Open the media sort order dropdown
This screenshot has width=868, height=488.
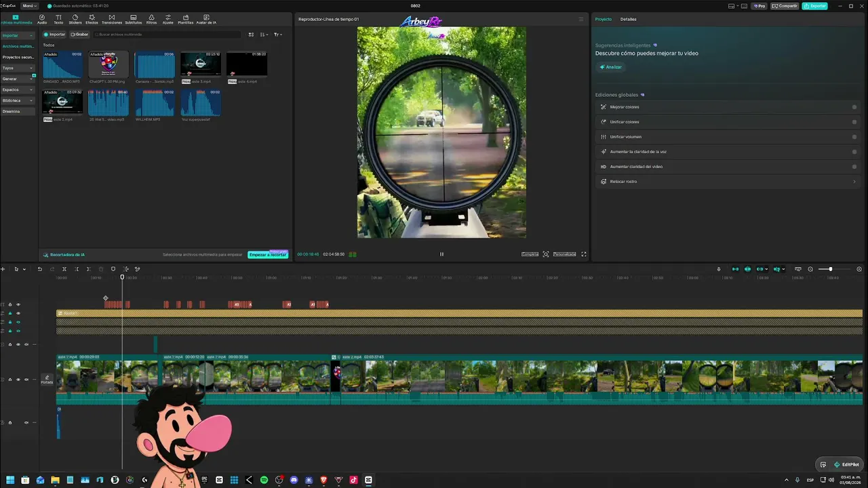[264, 35]
